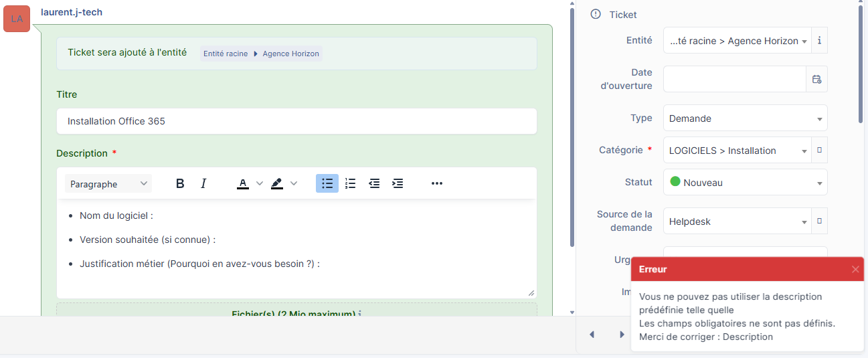Apply the background highlight color
The width and height of the screenshot is (868, 358).
click(277, 183)
